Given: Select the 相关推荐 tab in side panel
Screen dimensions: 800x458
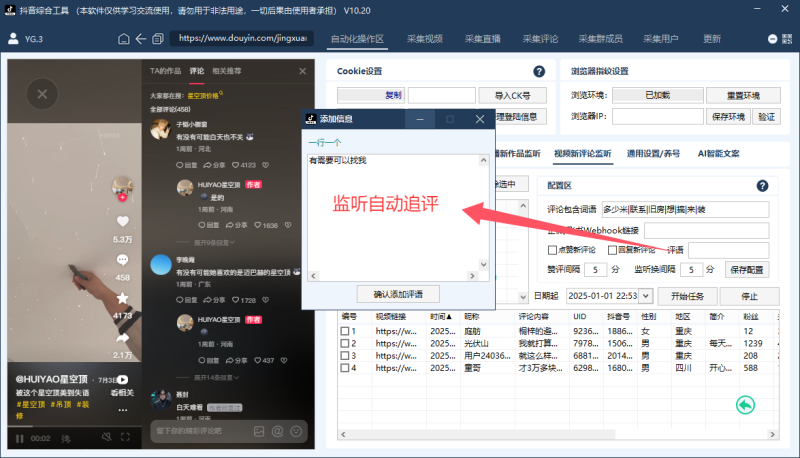Looking at the screenshot, I should point(227,71).
